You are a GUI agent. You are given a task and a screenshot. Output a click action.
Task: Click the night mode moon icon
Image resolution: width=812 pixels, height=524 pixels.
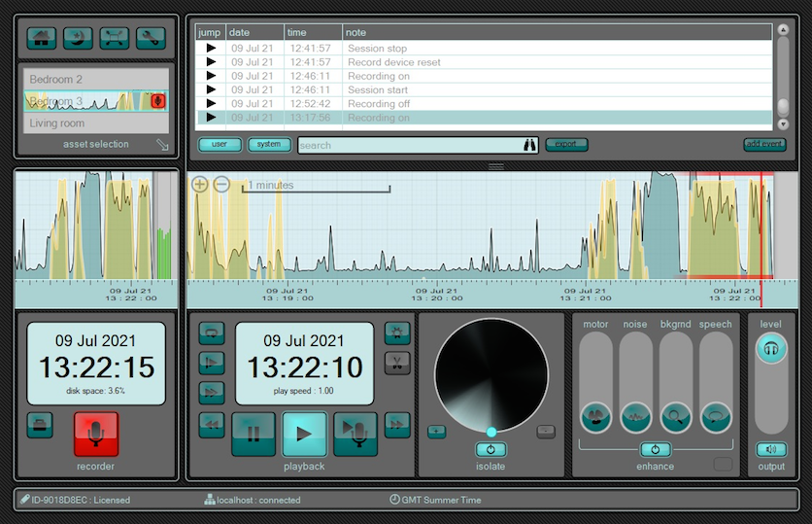point(78,38)
